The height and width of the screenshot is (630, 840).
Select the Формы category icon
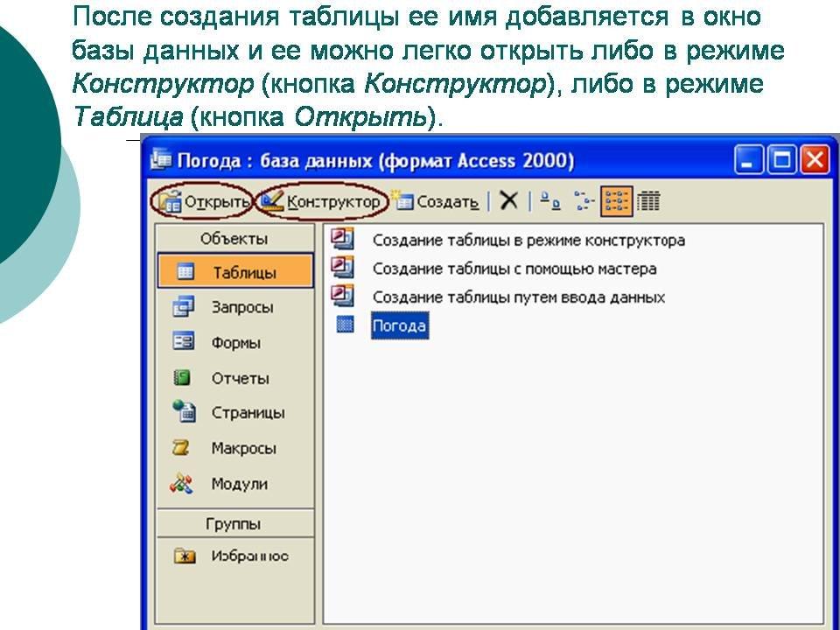click(184, 343)
